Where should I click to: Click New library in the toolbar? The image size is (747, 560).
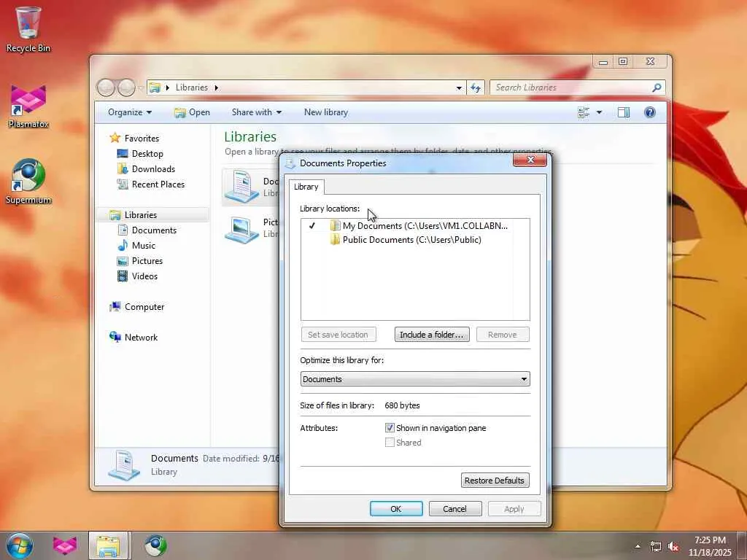pyautogui.click(x=326, y=112)
